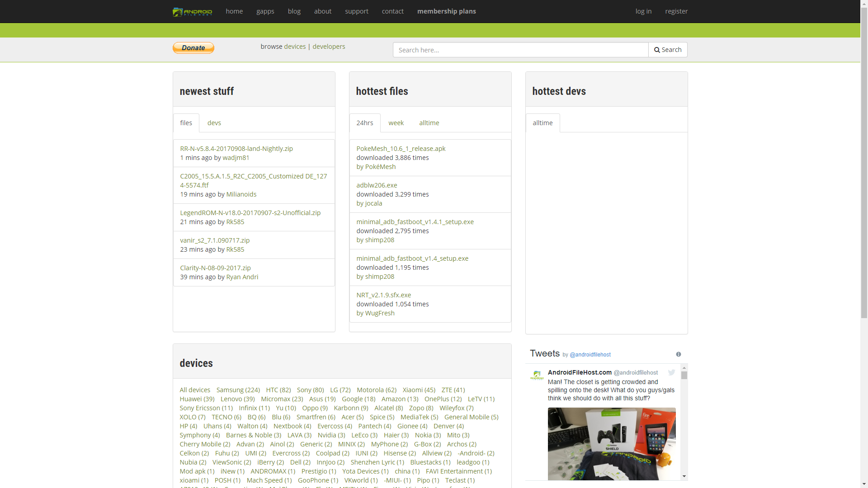Open Clarity-N-08-09-2017.zip file
Image resolution: width=868 pixels, height=488 pixels.
click(215, 268)
